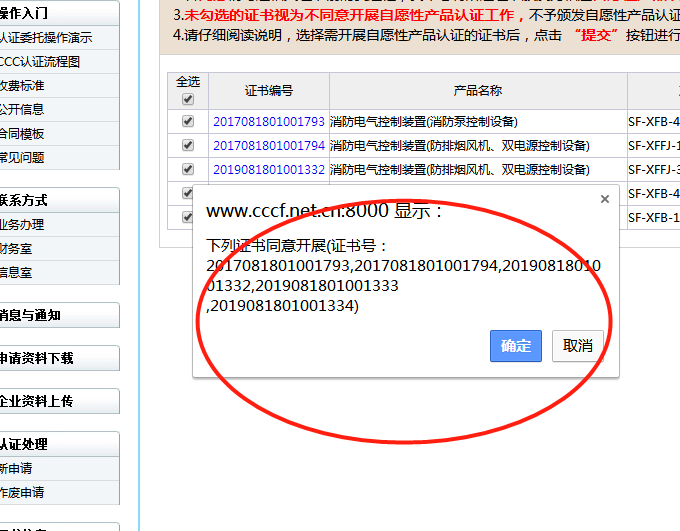Open CCC认证流程图 in the sidebar
Image resolution: width=680 pixels, height=531 pixels.
click(x=40, y=62)
